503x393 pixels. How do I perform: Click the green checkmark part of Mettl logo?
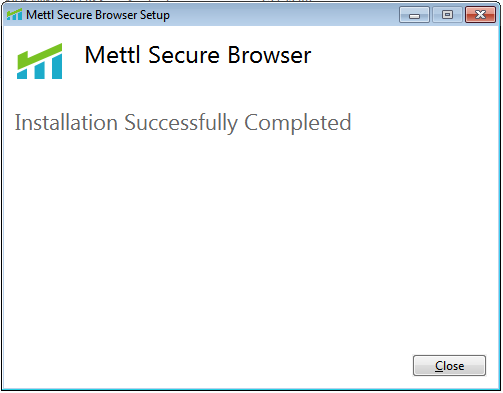click(40, 55)
